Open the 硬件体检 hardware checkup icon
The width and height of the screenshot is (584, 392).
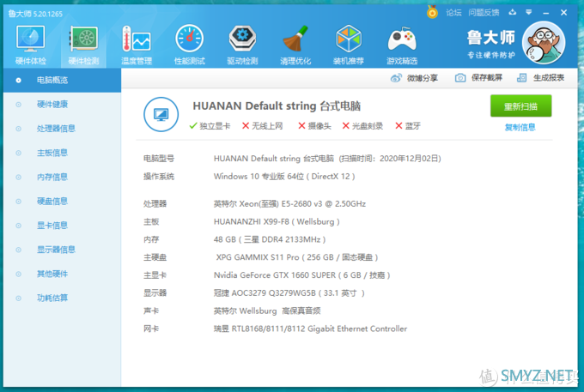[x=31, y=45]
